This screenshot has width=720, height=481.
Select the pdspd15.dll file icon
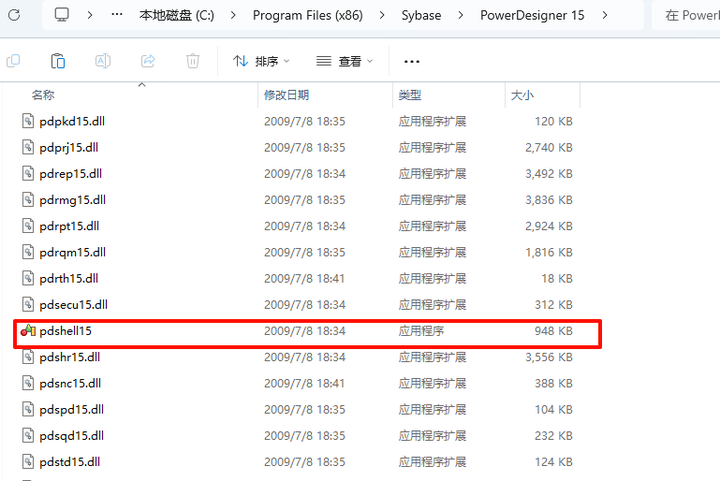28,409
